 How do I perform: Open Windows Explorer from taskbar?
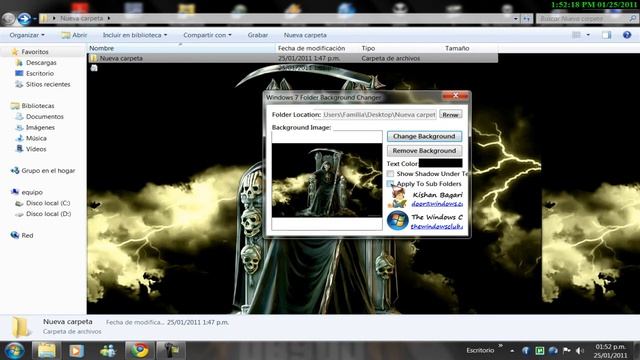[x=47, y=351]
